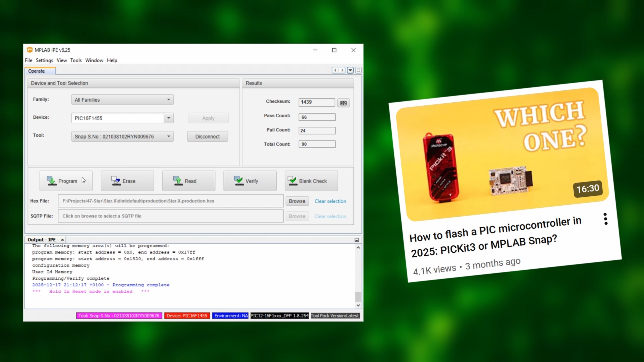Screen dimensions: 644x362
Task: Close the Output - IPE tab
Action: (62, 240)
